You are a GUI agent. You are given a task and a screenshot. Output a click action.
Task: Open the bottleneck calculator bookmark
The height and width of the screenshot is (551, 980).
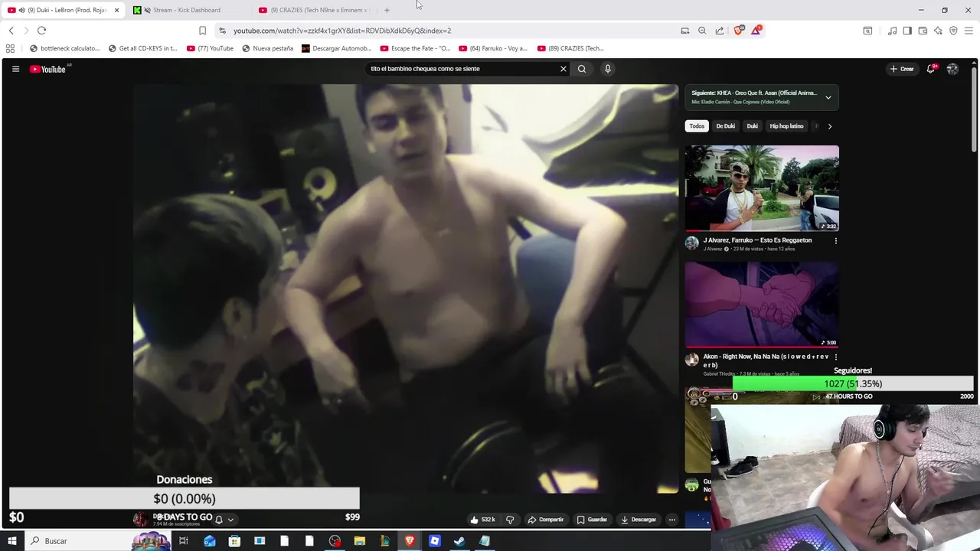64,48
